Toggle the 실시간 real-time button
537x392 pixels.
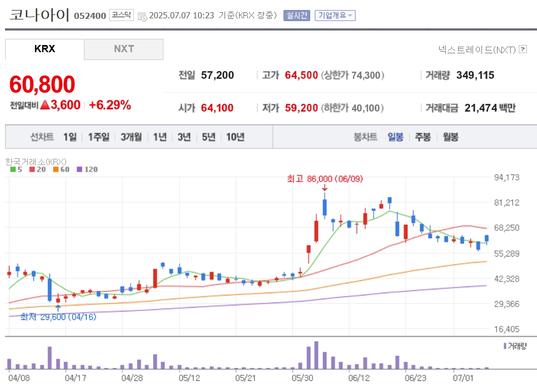pos(297,16)
